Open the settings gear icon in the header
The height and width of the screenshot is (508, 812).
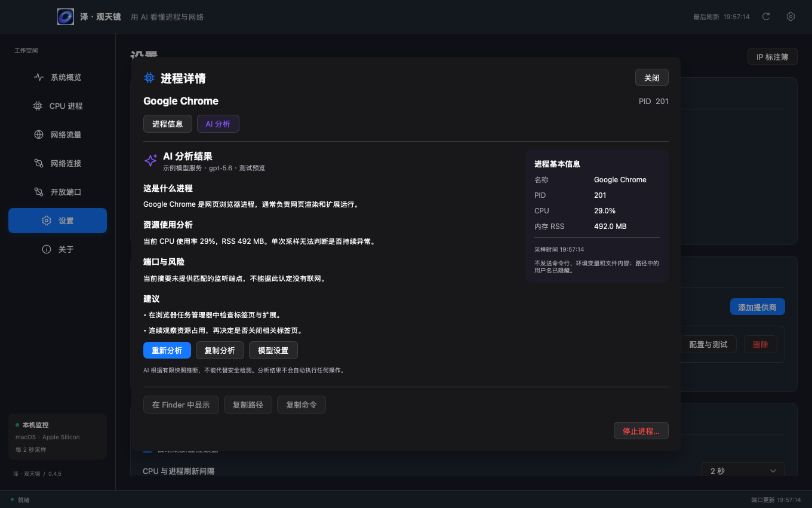click(791, 17)
